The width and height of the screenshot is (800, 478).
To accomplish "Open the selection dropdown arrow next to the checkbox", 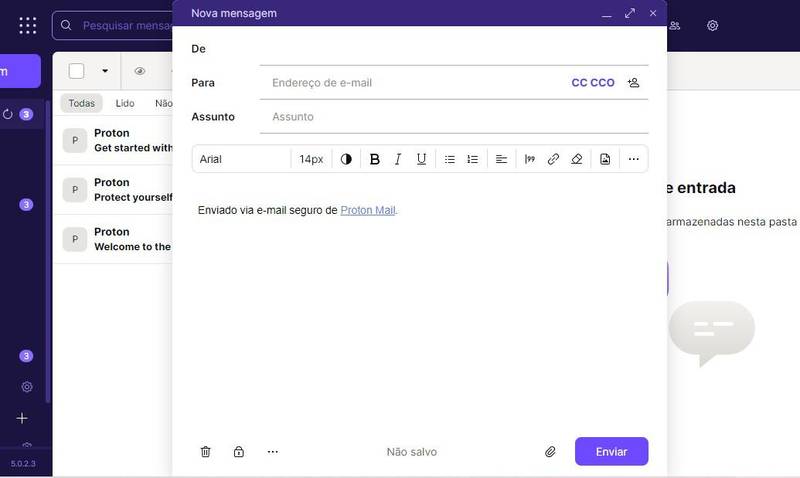I will pos(105,71).
